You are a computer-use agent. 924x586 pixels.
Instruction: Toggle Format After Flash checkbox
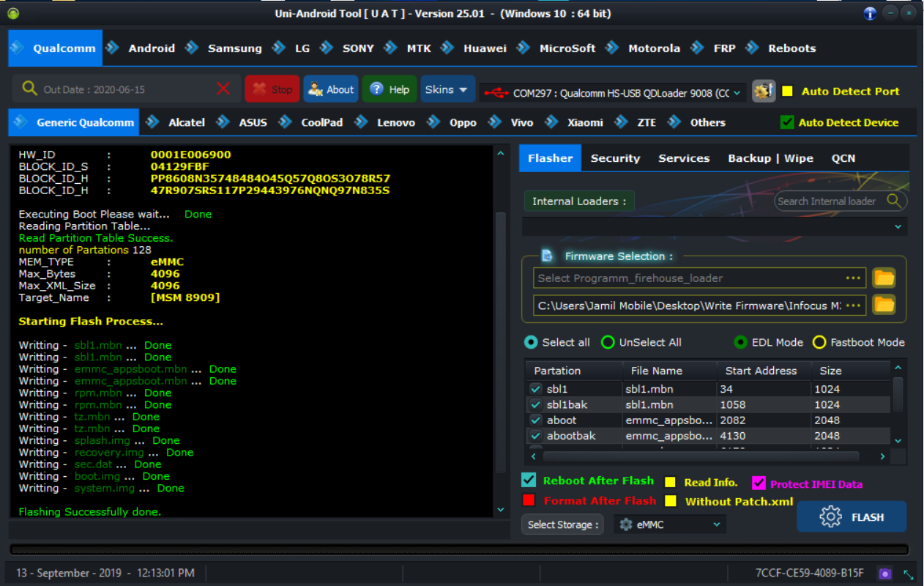529,500
